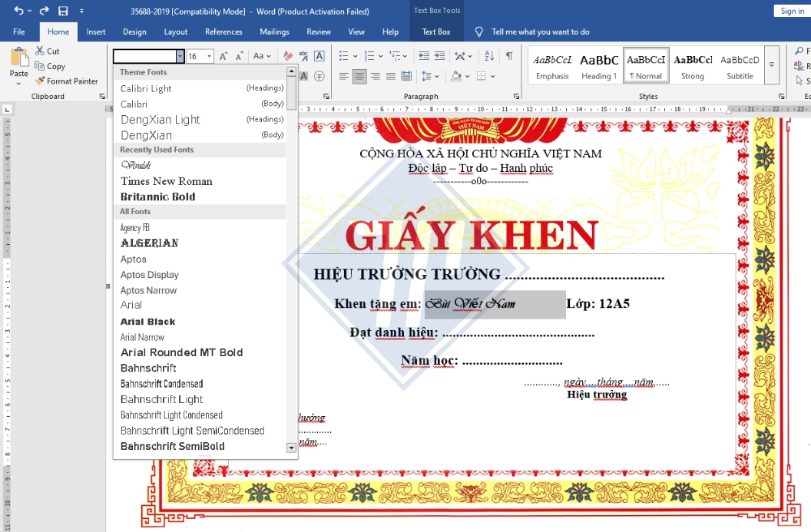Click the Numbering list icon
The width and height of the screenshot is (811, 532).
click(x=369, y=56)
